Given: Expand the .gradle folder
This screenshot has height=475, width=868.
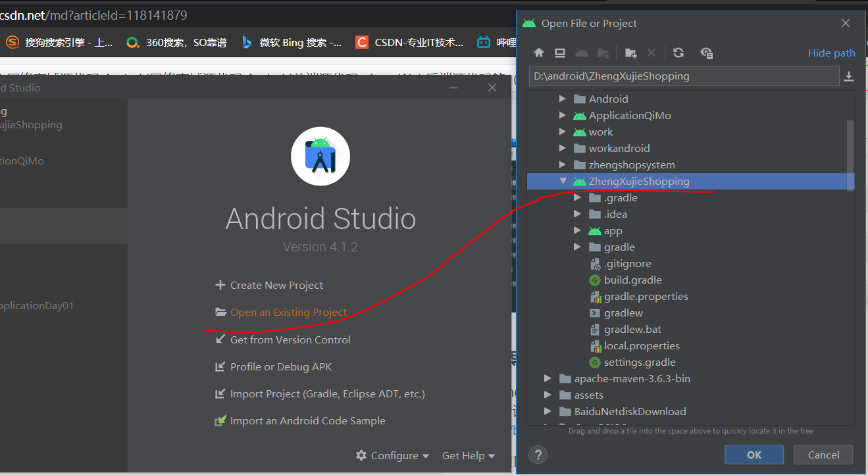Looking at the screenshot, I should pyautogui.click(x=577, y=197).
